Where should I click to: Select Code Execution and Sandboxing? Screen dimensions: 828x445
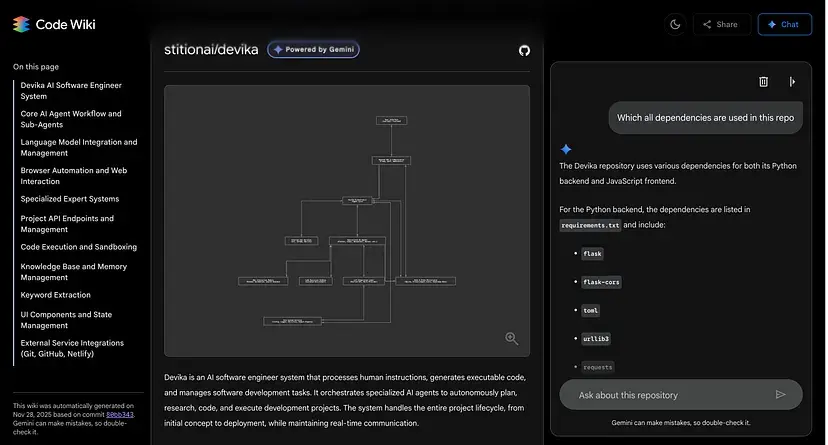pos(79,247)
